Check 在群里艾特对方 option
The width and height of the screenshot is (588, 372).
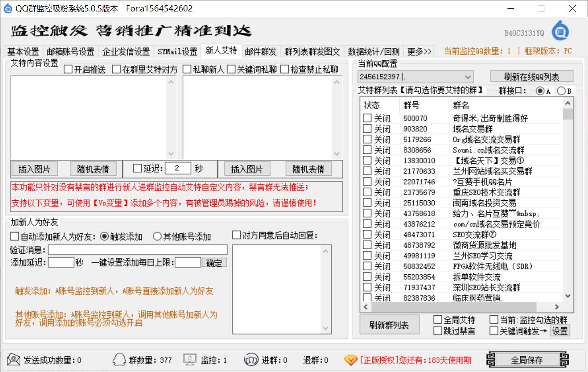coord(116,69)
